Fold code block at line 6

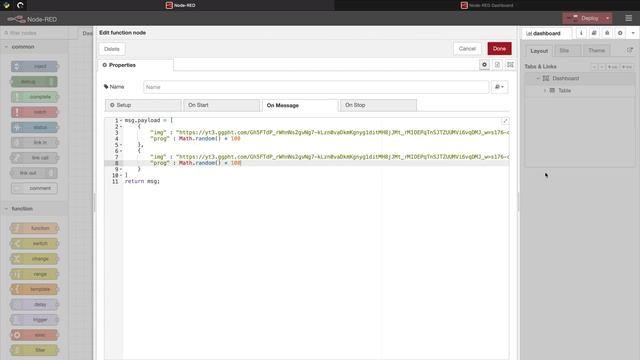(121, 151)
